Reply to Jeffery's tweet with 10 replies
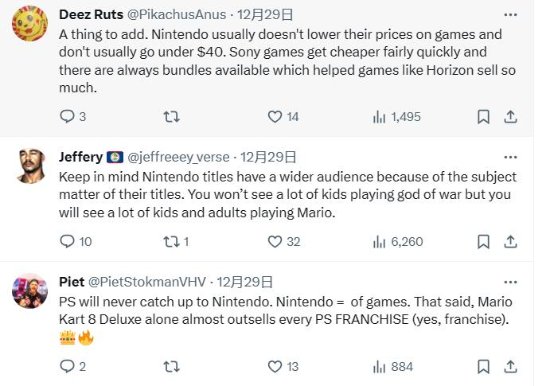550x386 pixels. [75, 241]
